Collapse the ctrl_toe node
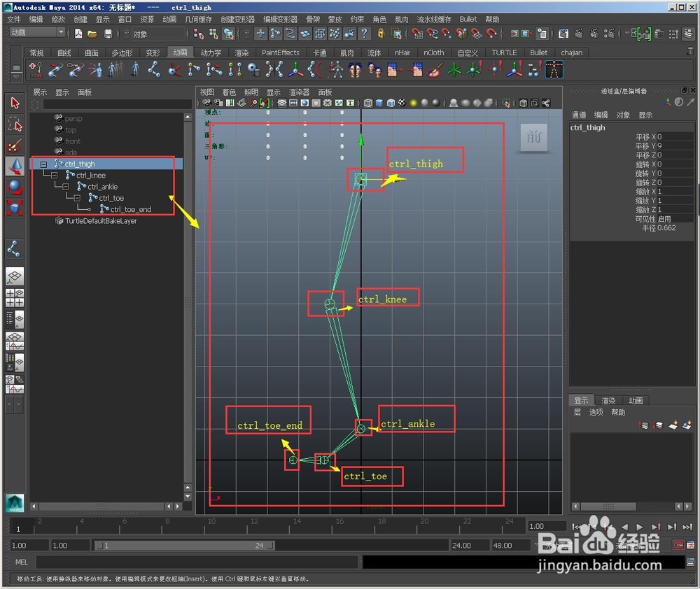The height and width of the screenshot is (589, 700). (77, 198)
